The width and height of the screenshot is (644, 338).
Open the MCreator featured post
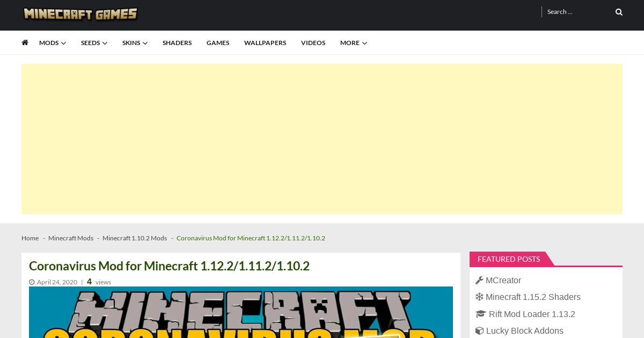point(503,280)
